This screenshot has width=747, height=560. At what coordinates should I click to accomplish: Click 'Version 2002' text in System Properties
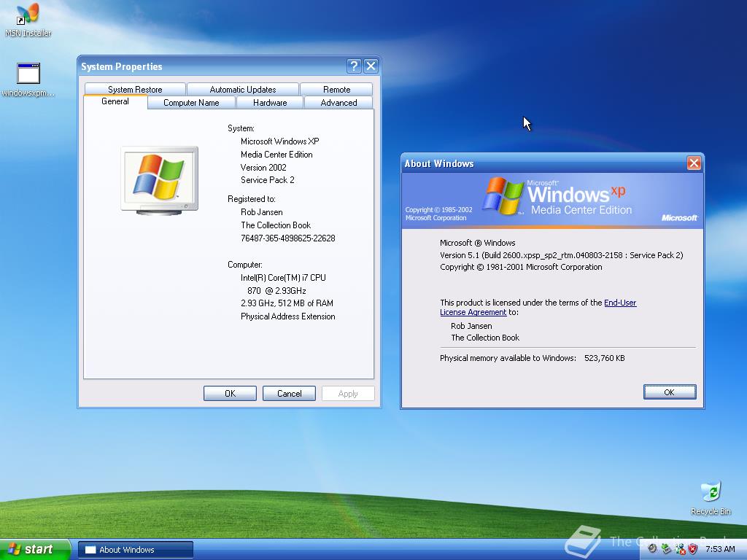pos(263,168)
